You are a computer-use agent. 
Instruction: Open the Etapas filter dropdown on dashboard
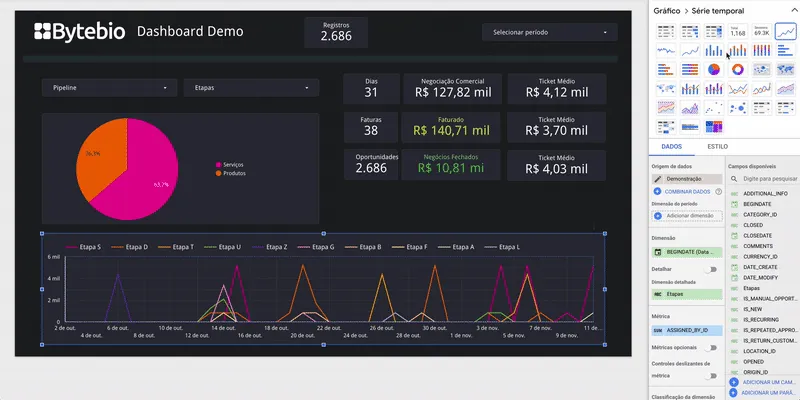(x=251, y=88)
